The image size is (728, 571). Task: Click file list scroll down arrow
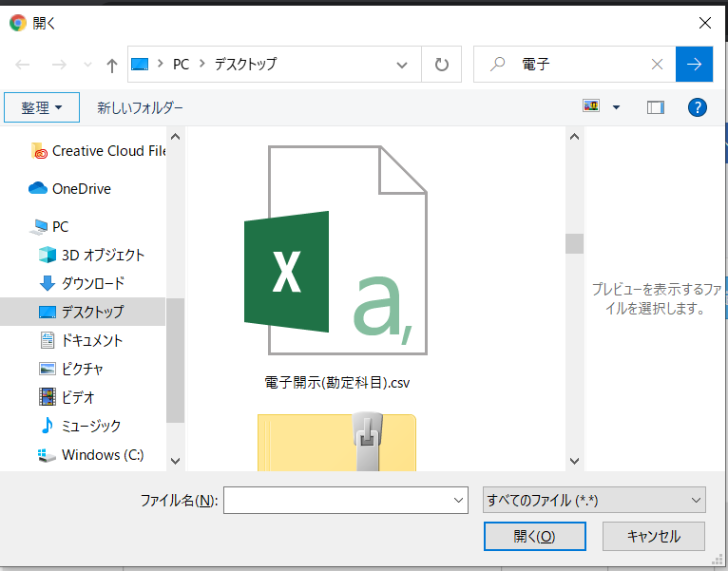click(x=574, y=461)
